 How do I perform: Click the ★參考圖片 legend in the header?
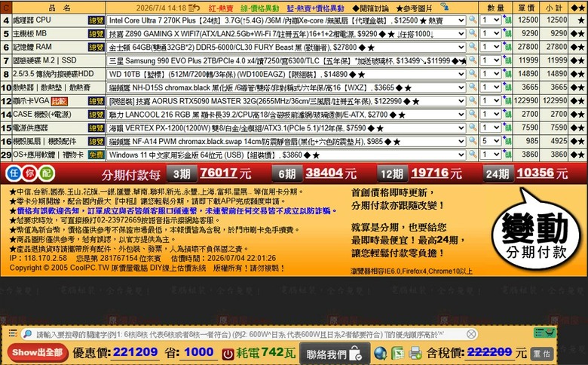click(x=415, y=8)
